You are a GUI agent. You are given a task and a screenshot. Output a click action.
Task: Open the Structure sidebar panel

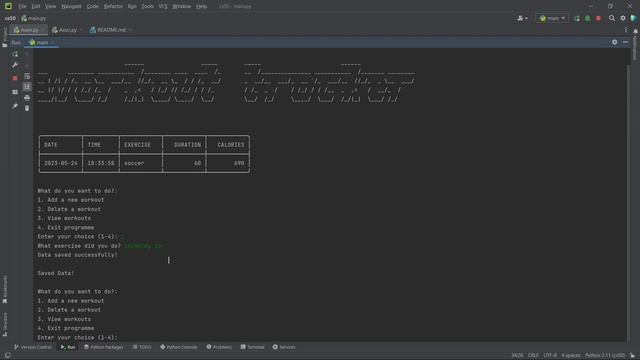pyautogui.click(x=5, y=324)
